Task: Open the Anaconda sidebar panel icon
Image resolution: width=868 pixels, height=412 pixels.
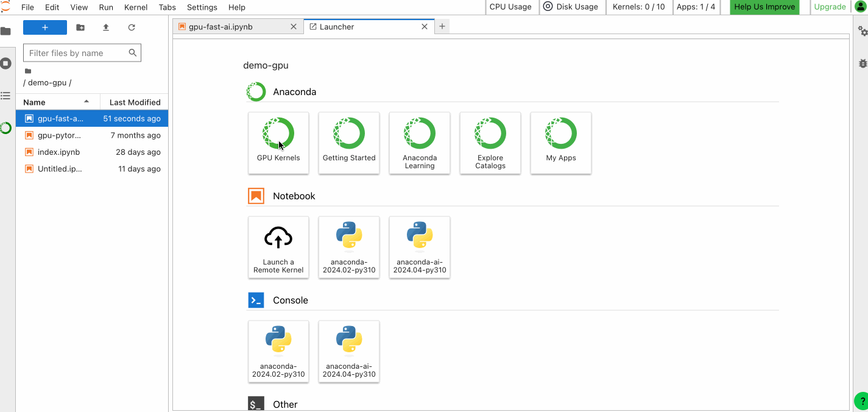Action: (5, 128)
